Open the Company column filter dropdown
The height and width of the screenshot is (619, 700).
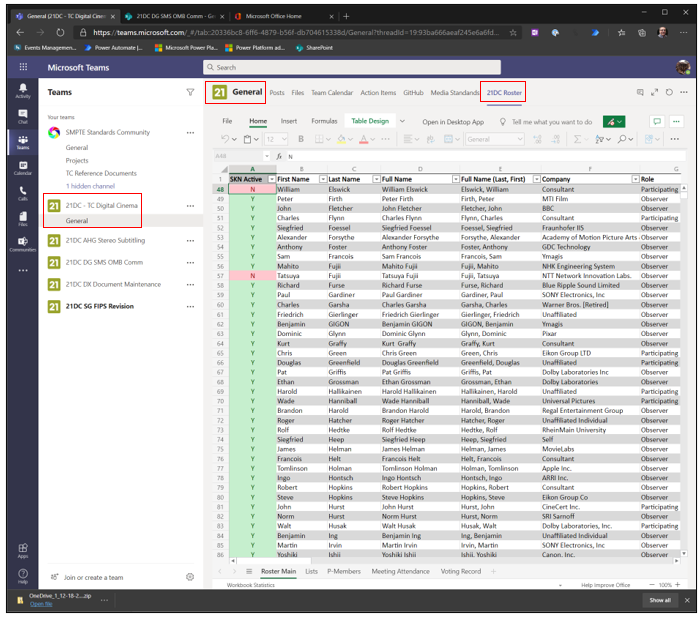click(634, 179)
